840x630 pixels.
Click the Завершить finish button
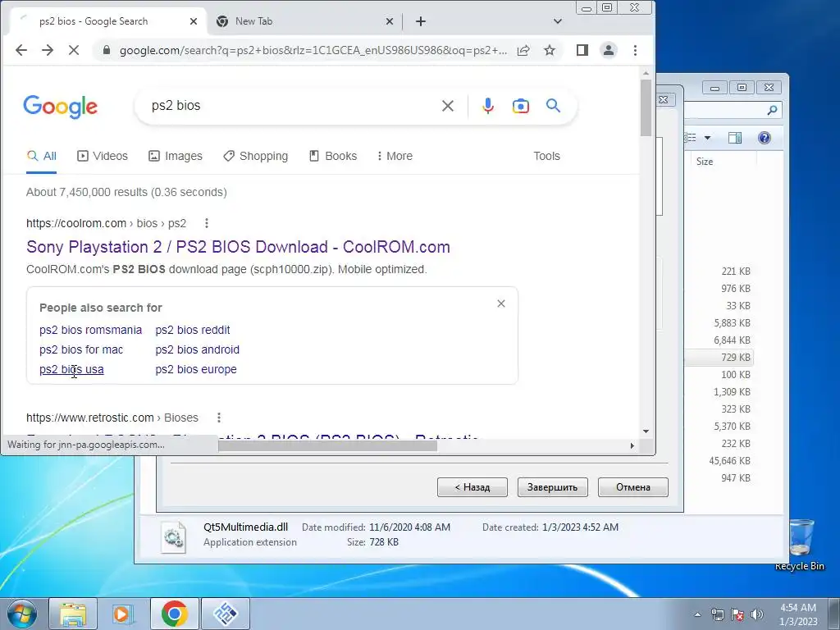552,487
